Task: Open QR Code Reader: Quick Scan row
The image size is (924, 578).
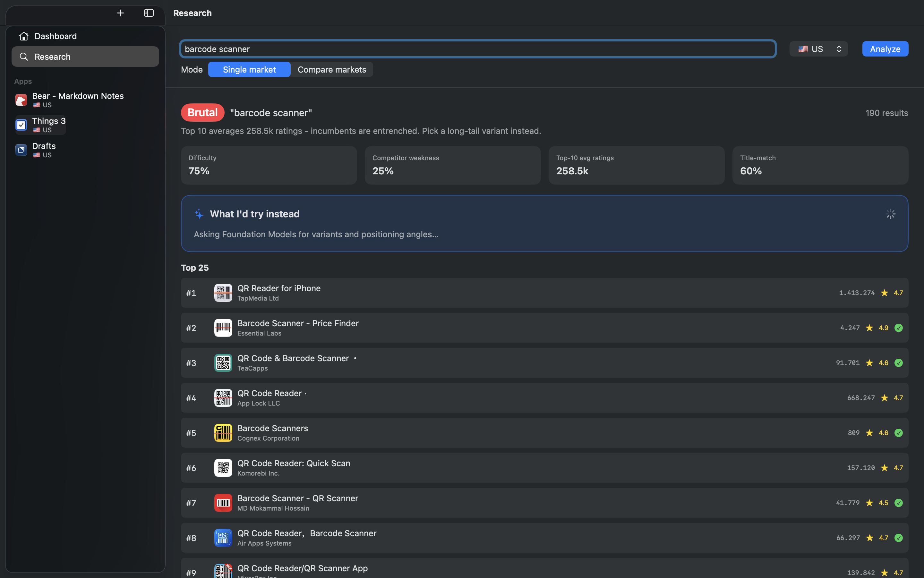Action: pyautogui.click(x=544, y=468)
